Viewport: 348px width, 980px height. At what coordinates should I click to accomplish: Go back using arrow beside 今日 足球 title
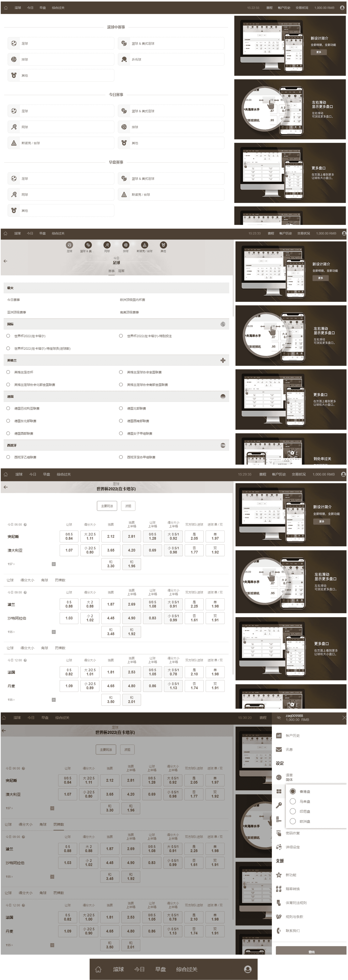coord(5,261)
